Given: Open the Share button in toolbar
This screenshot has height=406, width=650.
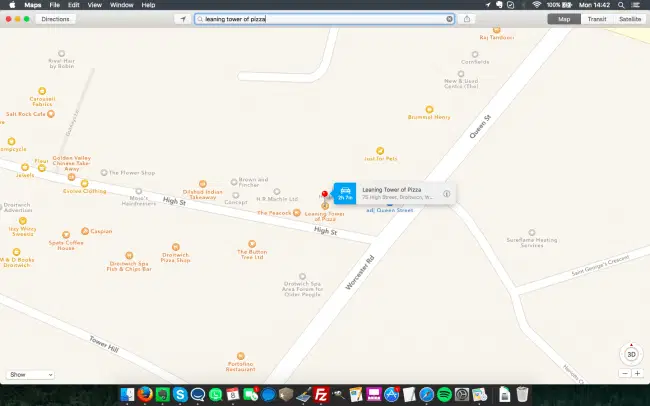Looking at the screenshot, I should (467, 19).
